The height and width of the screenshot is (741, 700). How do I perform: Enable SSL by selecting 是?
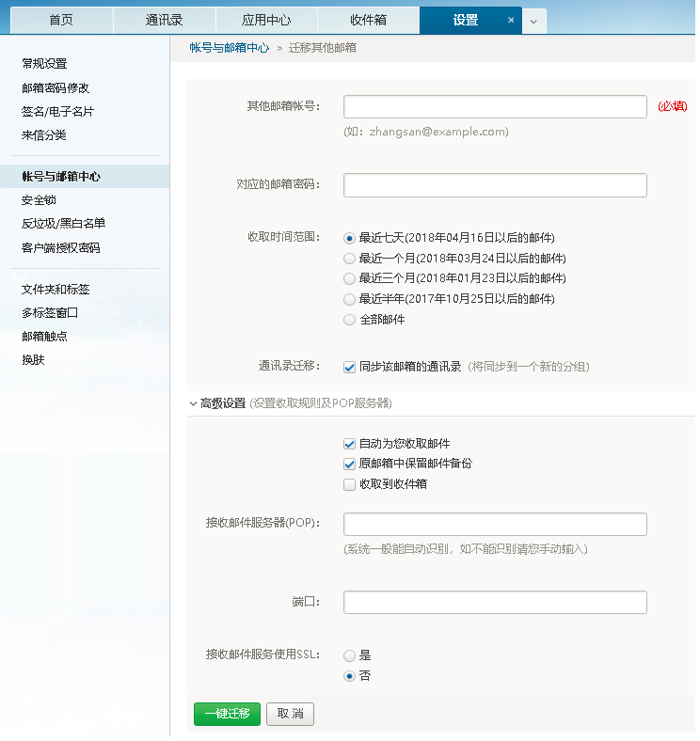(350, 655)
